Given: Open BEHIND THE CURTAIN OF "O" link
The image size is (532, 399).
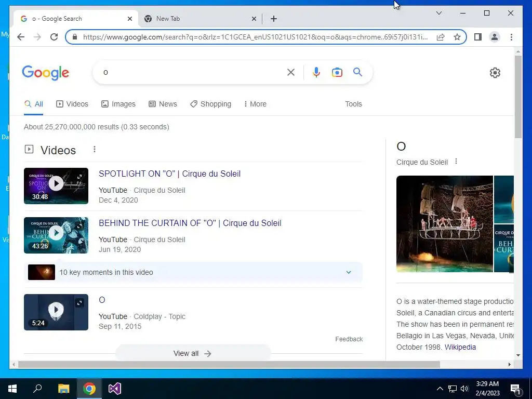Looking at the screenshot, I should 190,223.
